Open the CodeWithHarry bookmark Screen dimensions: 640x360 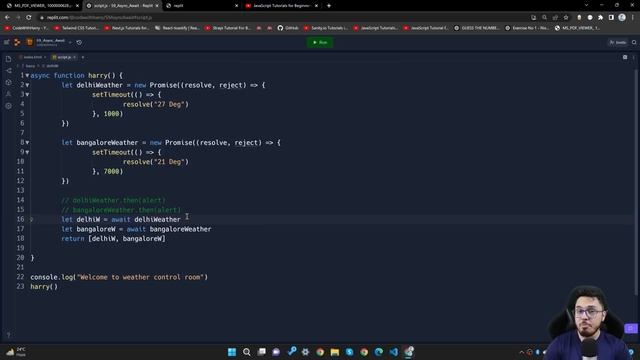tap(26, 28)
